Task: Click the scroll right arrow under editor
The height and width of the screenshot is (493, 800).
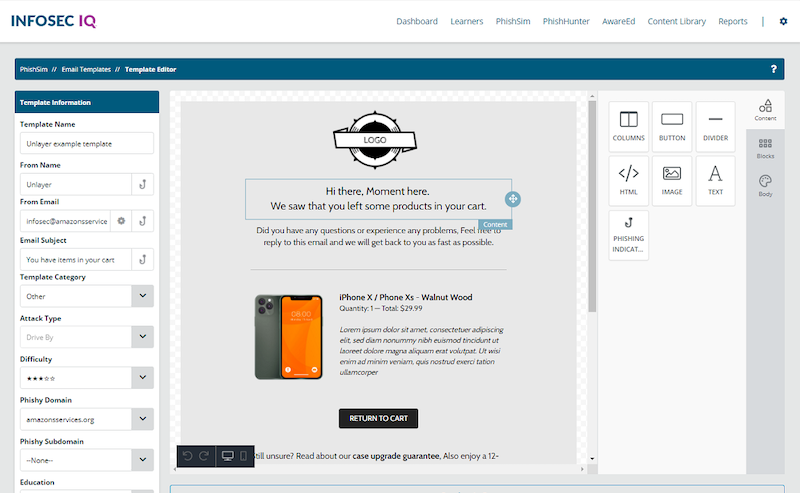Action: 582,469
